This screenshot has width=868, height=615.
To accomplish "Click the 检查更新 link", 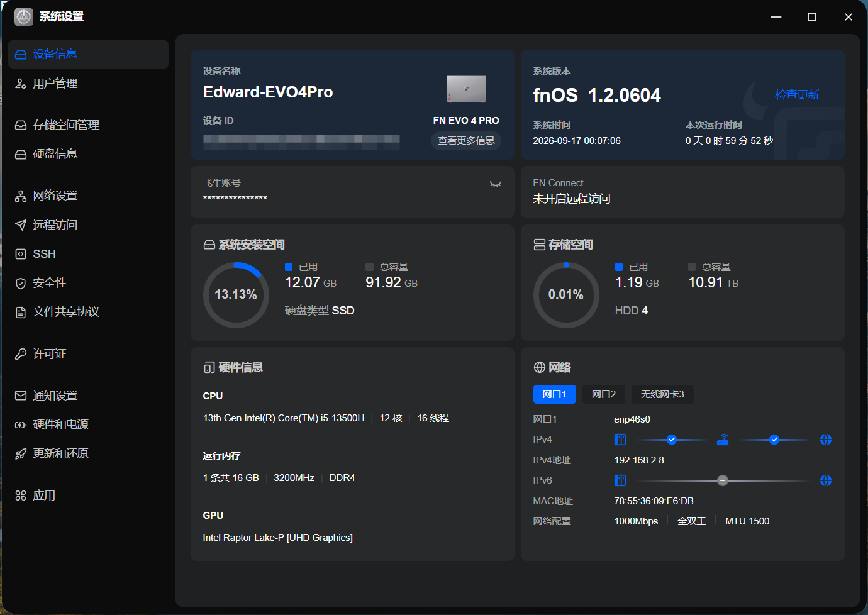I will pos(797,94).
